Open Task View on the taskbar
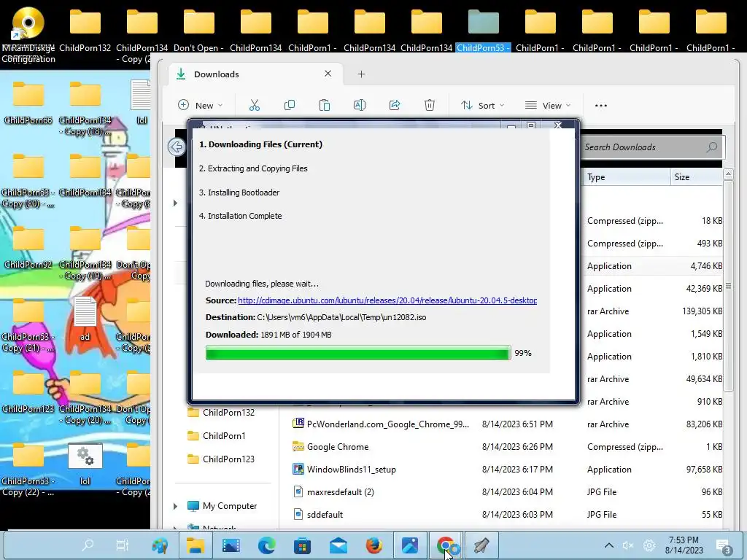This screenshot has width=747, height=560. pyautogui.click(x=123, y=545)
